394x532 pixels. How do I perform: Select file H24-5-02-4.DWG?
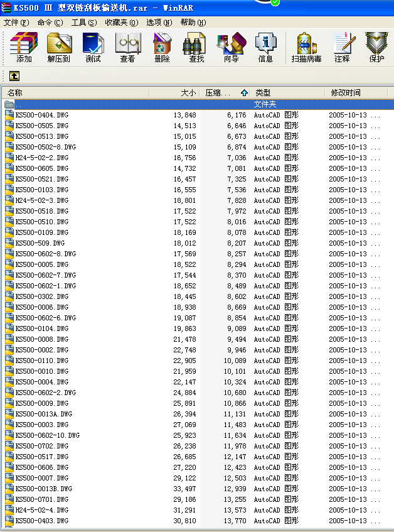pos(41,510)
